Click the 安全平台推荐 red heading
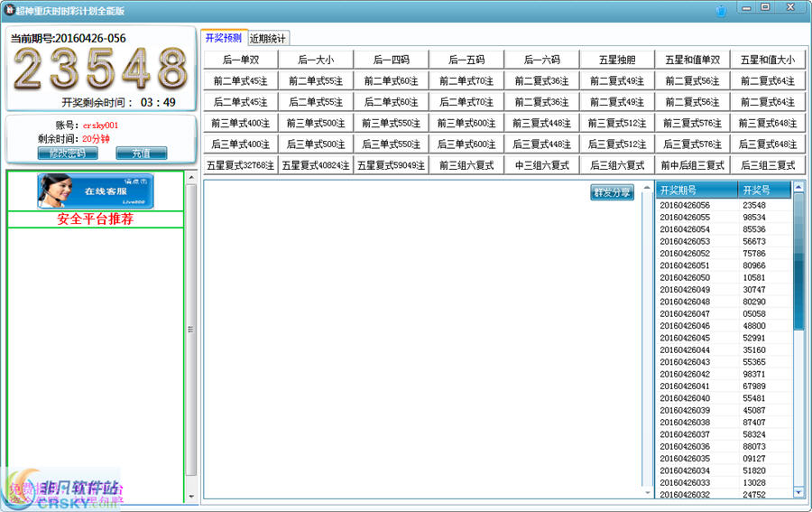 coord(96,219)
